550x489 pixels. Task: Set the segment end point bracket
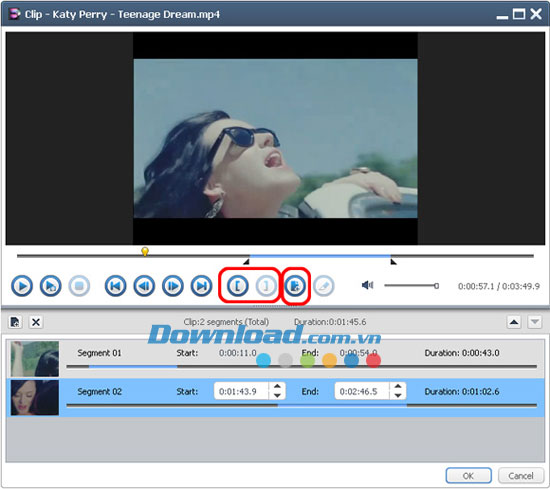coord(266,286)
